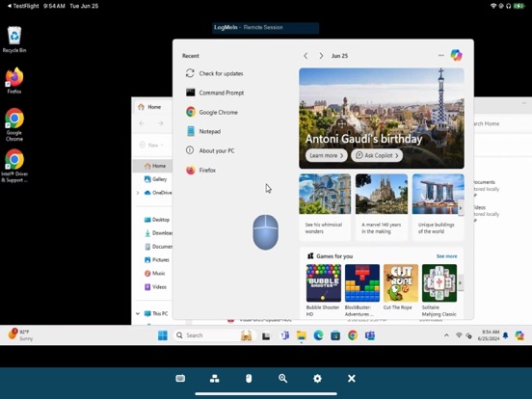
Task: Select Gallery in Explorer navigation pane
Action: [x=156, y=179]
